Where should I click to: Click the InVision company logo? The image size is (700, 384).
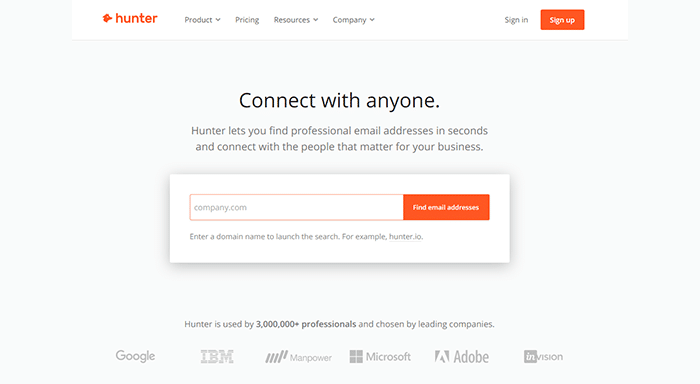click(x=543, y=356)
